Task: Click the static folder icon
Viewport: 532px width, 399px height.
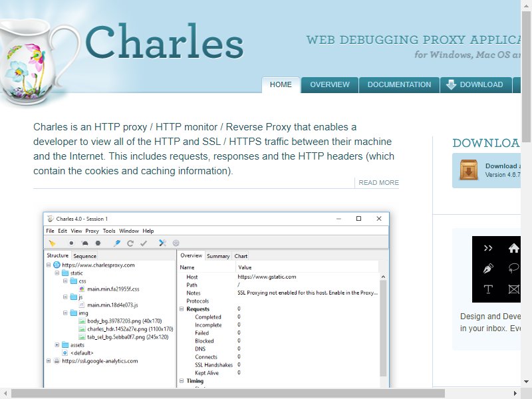Action: (x=65, y=273)
